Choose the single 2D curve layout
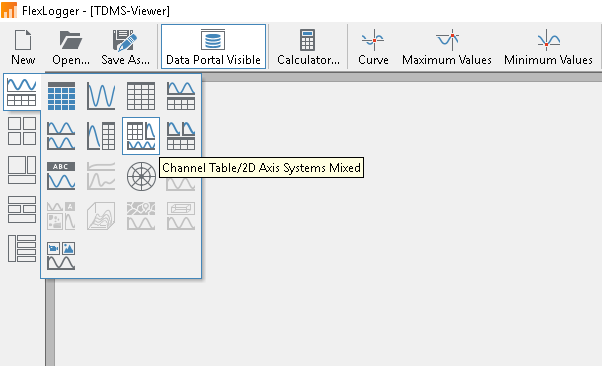The width and height of the screenshot is (602, 366). click(101, 96)
